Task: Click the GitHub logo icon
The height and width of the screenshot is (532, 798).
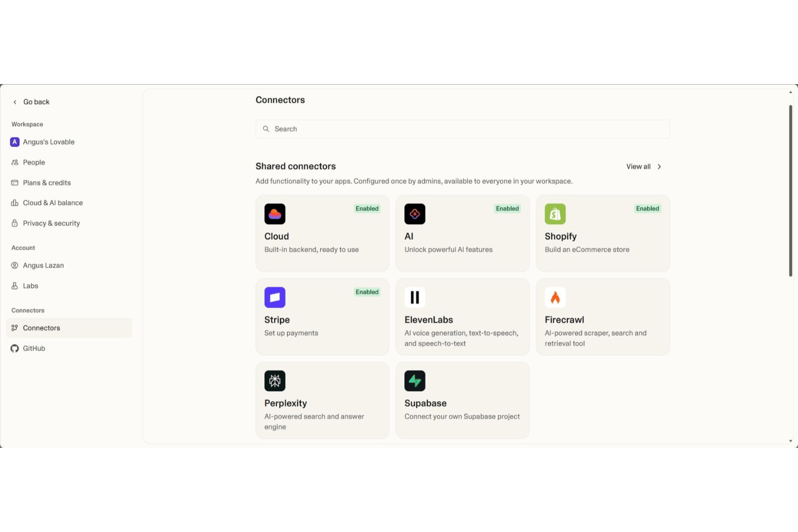Action: (15, 348)
